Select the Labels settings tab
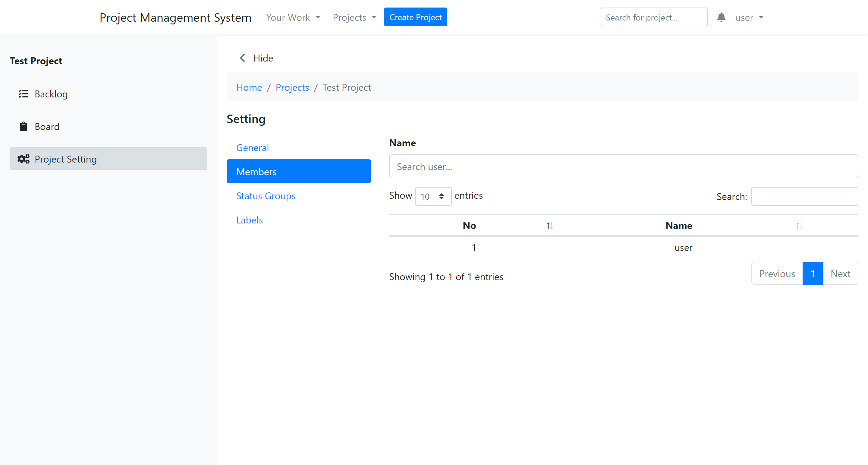Image resolution: width=868 pixels, height=465 pixels. click(x=249, y=220)
